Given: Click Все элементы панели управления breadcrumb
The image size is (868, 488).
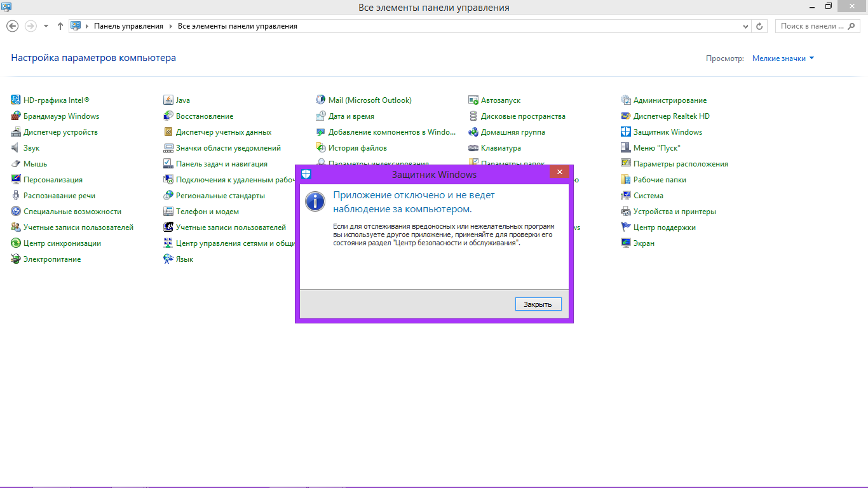Looking at the screenshot, I should [x=237, y=26].
